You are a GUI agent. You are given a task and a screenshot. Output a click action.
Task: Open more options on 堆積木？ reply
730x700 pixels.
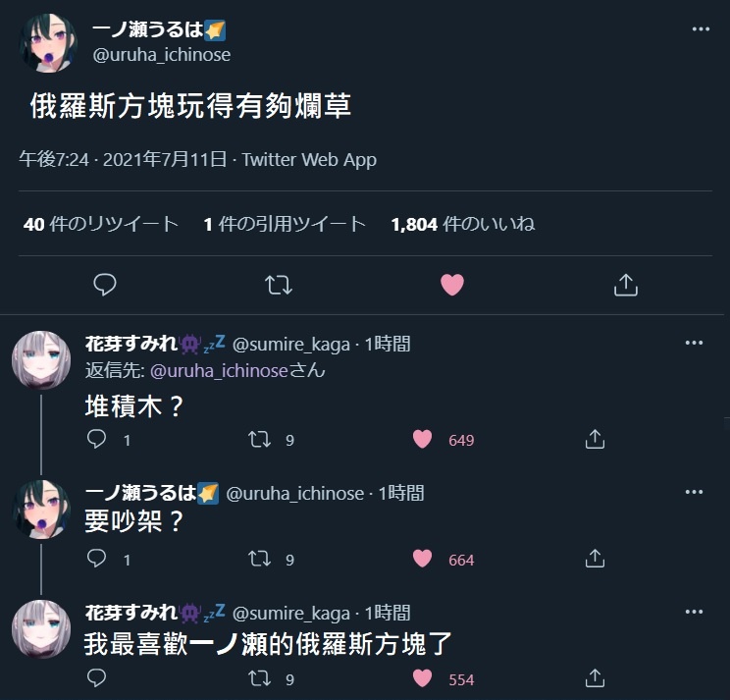click(694, 343)
